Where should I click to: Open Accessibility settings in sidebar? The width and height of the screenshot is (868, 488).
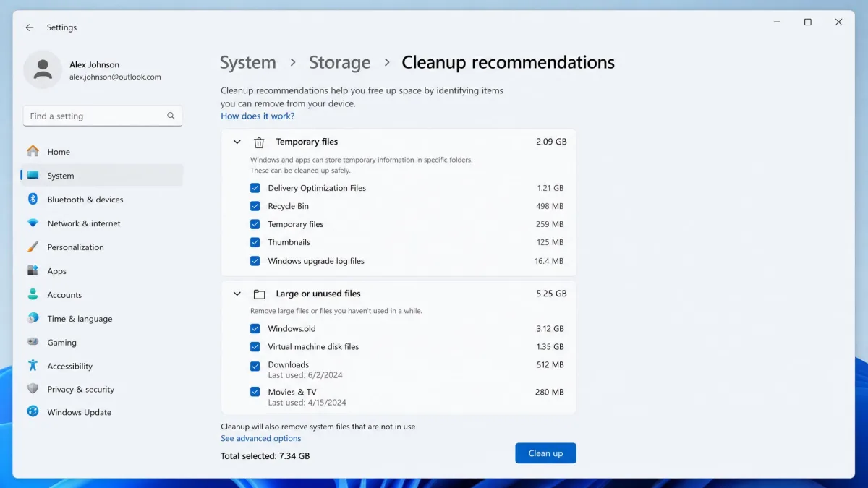[x=102, y=366]
